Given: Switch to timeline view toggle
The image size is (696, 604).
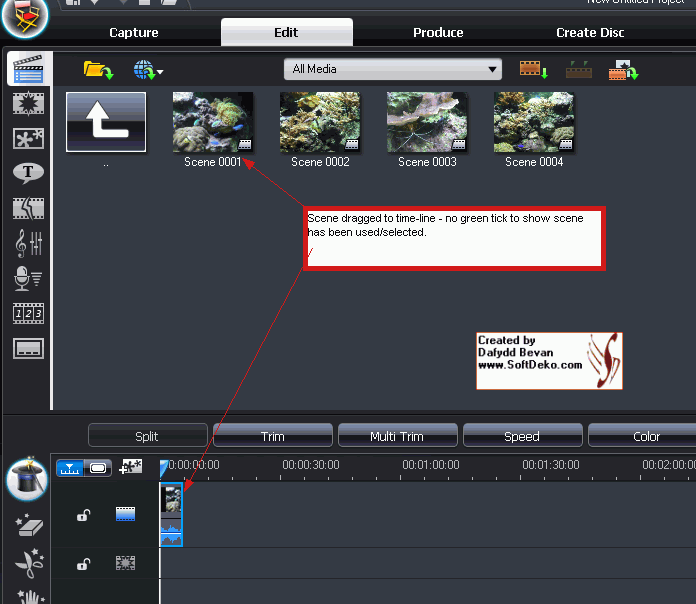Looking at the screenshot, I should tap(70, 468).
